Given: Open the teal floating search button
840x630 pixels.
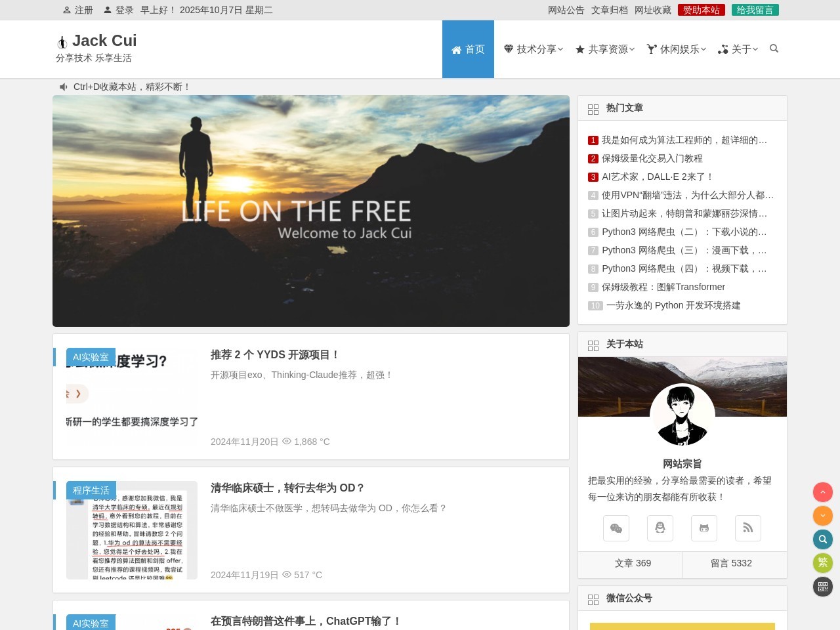Looking at the screenshot, I should (823, 539).
